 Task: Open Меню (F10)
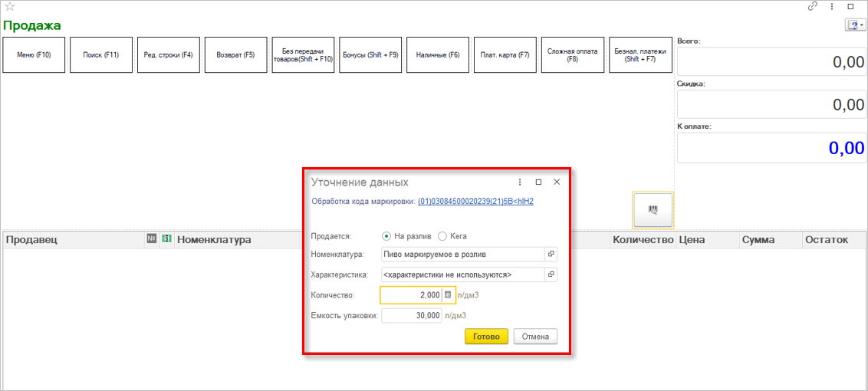click(x=34, y=55)
